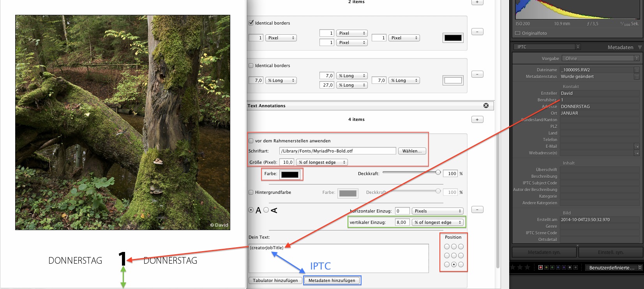This screenshot has width=644, height=289.
Task: Open the top border Pixel unit dropdown
Action: (352, 33)
